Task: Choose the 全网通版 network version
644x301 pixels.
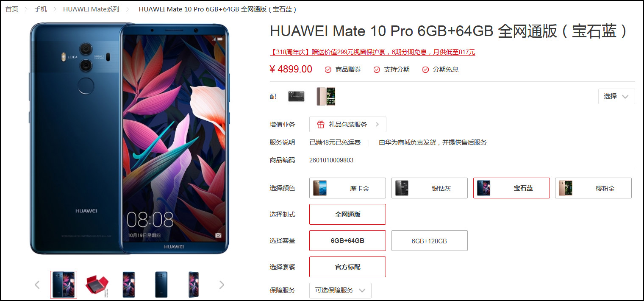Action: [x=348, y=215]
